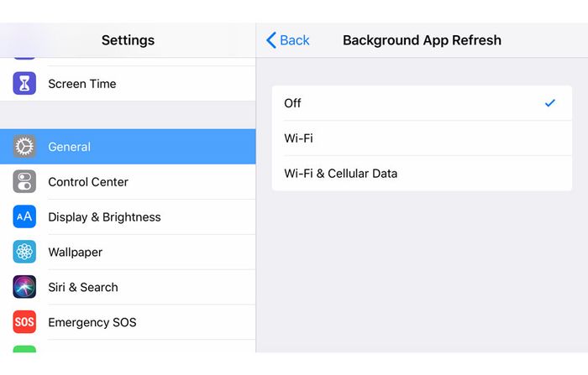This screenshot has width=588, height=375.
Task: Tap the Screen Time hourglass icon
Action: click(x=24, y=83)
